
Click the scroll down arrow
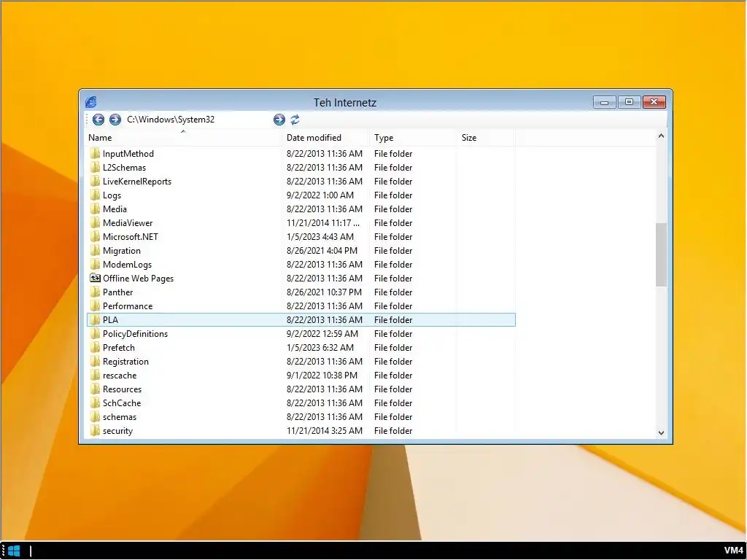click(661, 433)
